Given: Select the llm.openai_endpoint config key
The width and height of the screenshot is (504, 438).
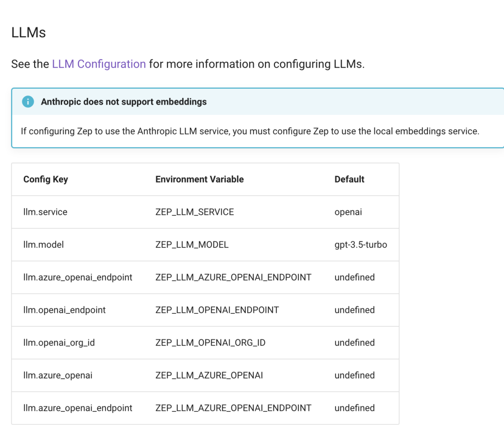Looking at the screenshot, I should [64, 310].
